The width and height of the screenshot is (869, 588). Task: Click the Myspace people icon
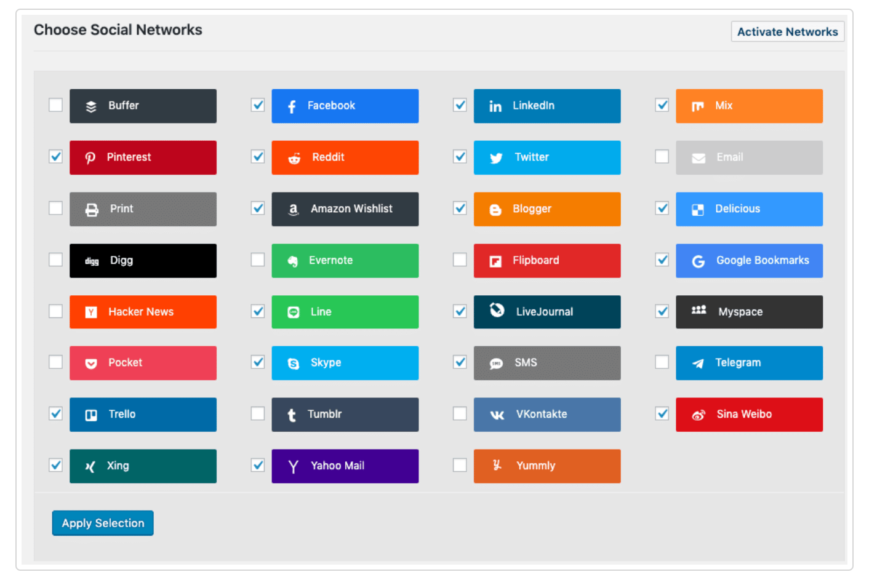coord(699,310)
